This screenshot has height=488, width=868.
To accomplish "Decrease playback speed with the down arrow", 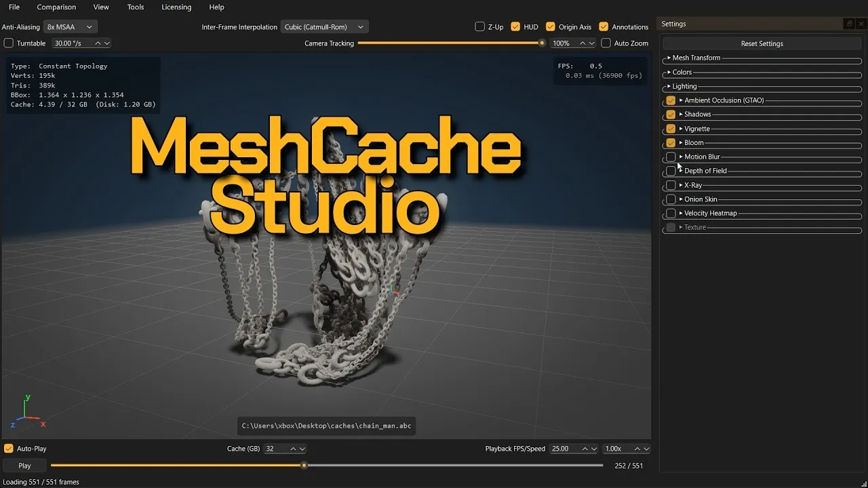I will click(x=646, y=449).
